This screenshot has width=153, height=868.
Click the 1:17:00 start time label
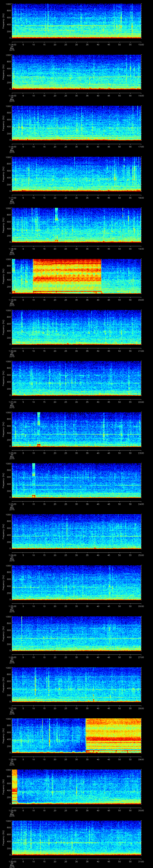click(12, 198)
